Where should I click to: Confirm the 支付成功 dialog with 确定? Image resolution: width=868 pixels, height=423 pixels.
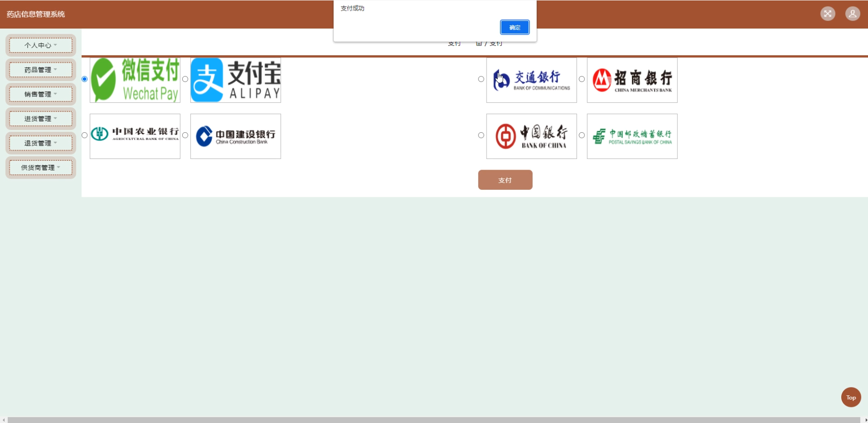tap(515, 27)
